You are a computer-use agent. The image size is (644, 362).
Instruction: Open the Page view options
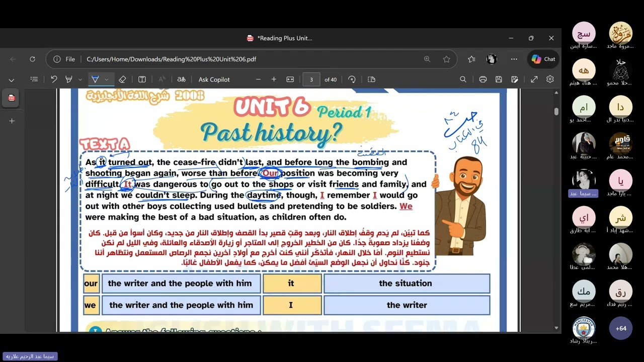pos(372,79)
